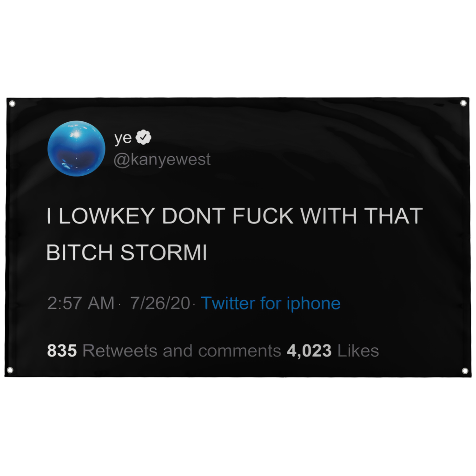Screen dimensions: 476x476
Task: Click the word LOWKEY in the tweet
Action: 106,216
